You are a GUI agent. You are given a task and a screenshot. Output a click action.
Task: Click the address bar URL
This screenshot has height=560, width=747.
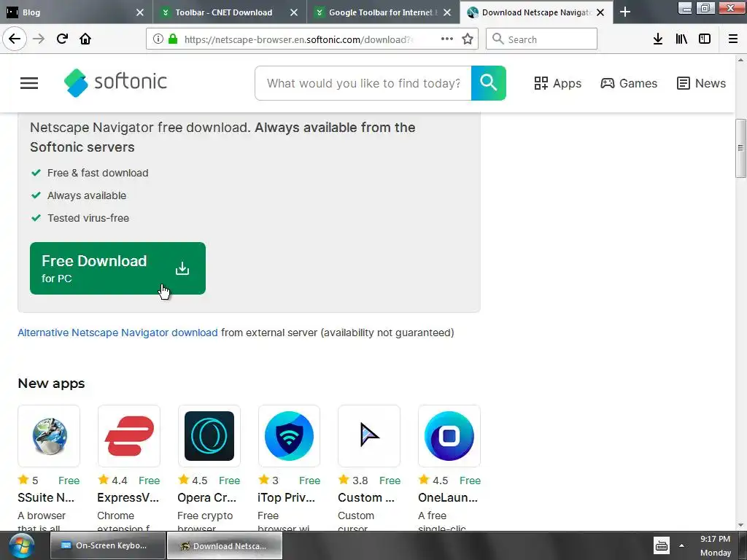298,39
